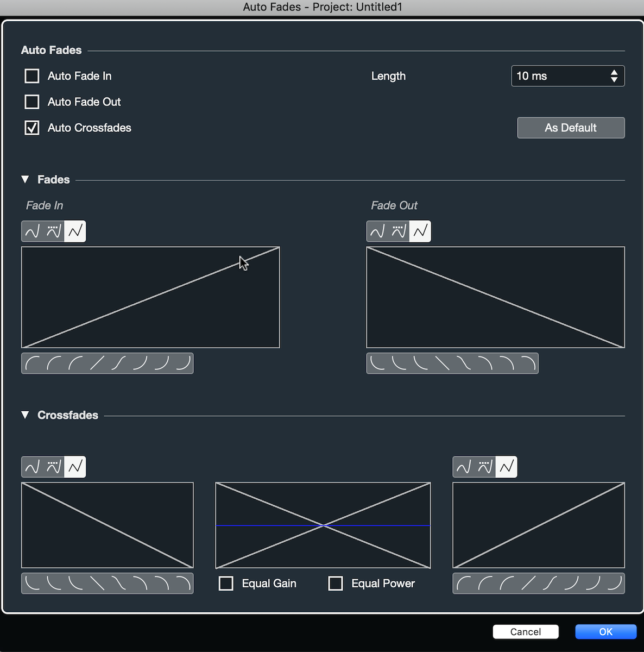Enable the Auto Fade In checkbox

point(32,76)
